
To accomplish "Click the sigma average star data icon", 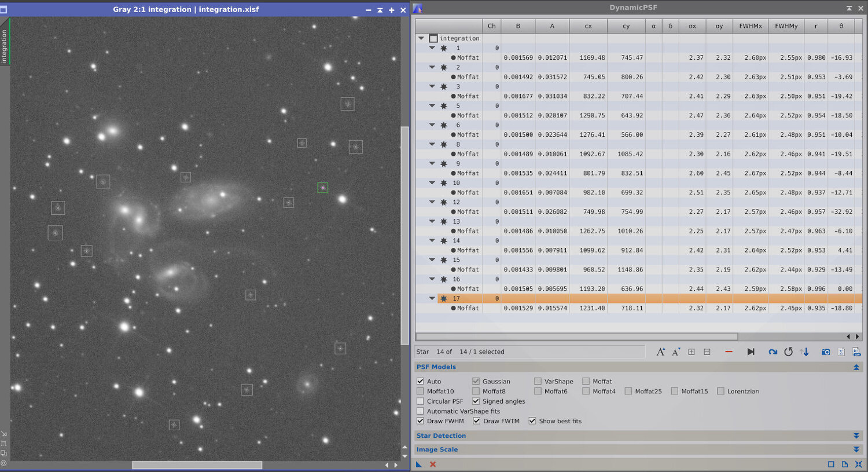I will (841, 352).
